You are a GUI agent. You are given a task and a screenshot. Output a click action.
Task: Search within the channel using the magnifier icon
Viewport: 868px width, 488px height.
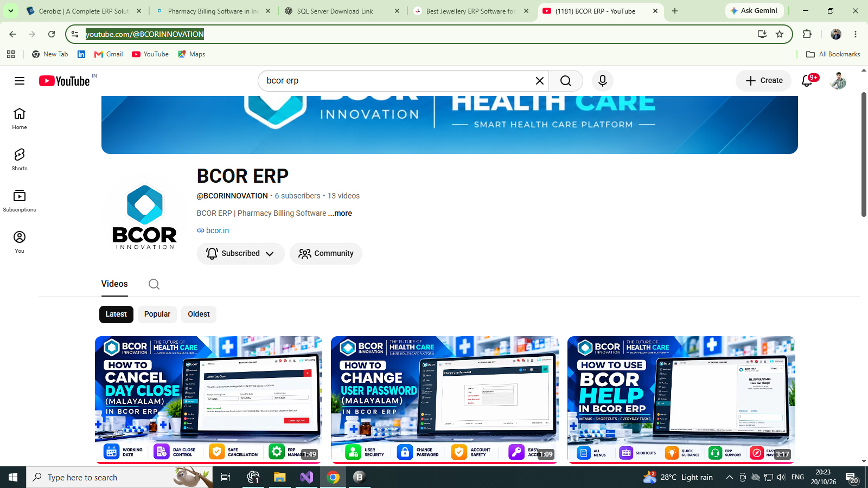tap(154, 284)
